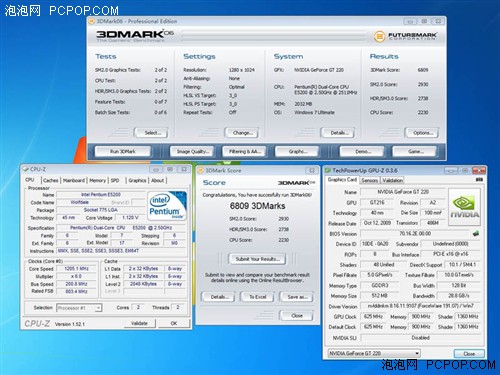500x375 pixels.
Task: Open the Validation tab in GPU-Z
Action: point(392,180)
